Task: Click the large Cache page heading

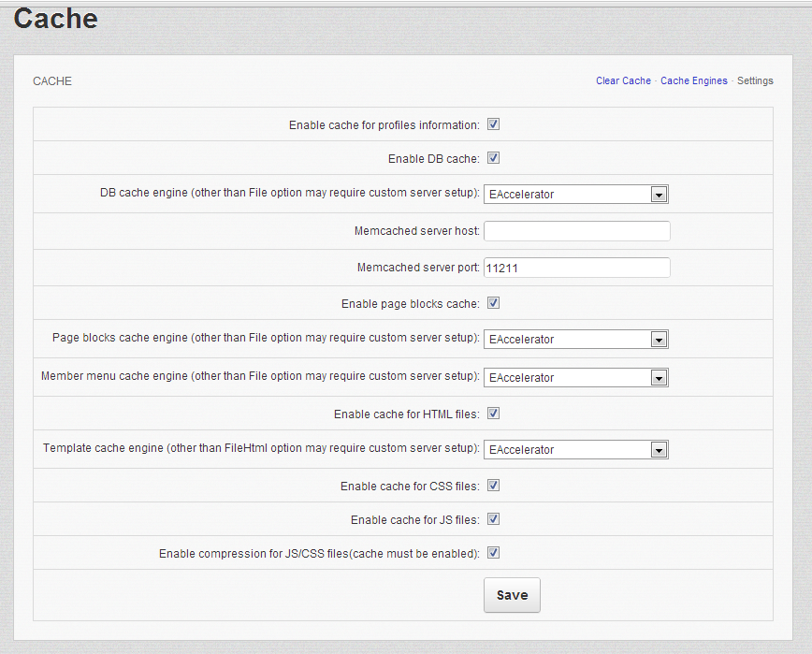Action: [56, 18]
